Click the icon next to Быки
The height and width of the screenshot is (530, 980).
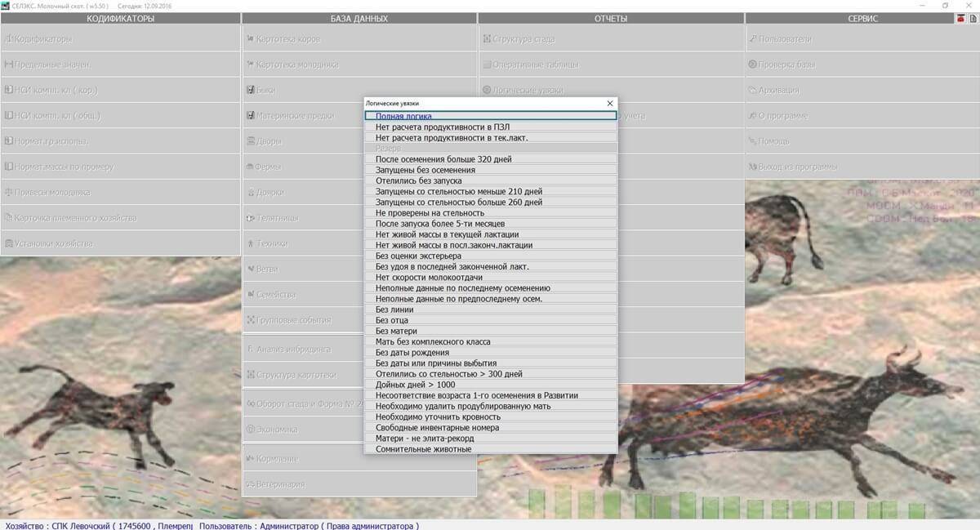click(250, 90)
